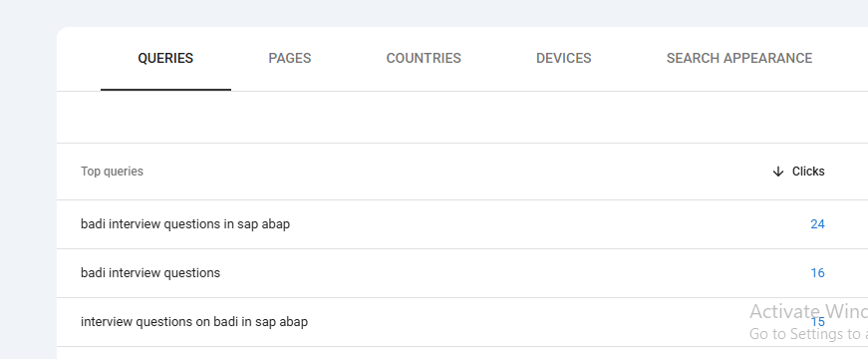Select the query 'badi interview questions'
868x359 pixels.
click(x=150, y=273)
